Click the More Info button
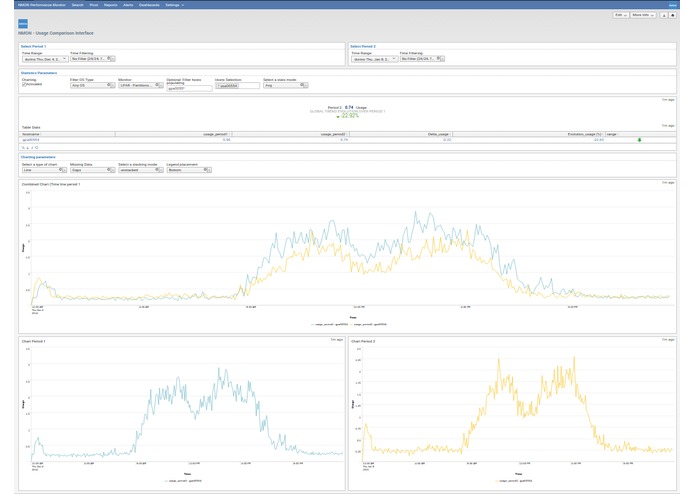Screen dimensions: 695x494 (643, 15)
